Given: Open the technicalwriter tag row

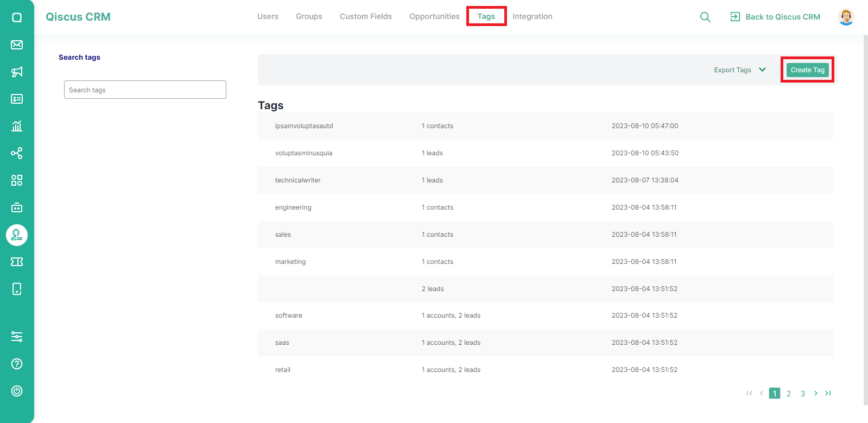Looking at the screenshot, I should (545, 180).
